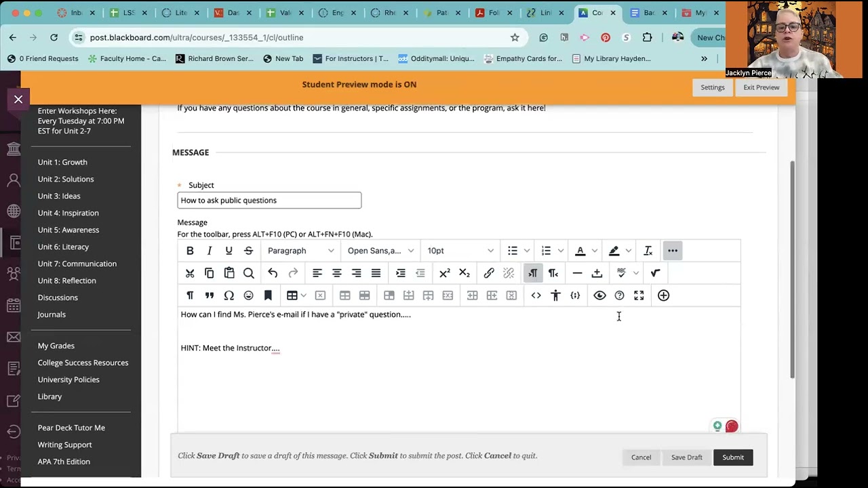Expand the text color options arrow
The height and width of the screenshot is (488, 868).
point(595,251)
